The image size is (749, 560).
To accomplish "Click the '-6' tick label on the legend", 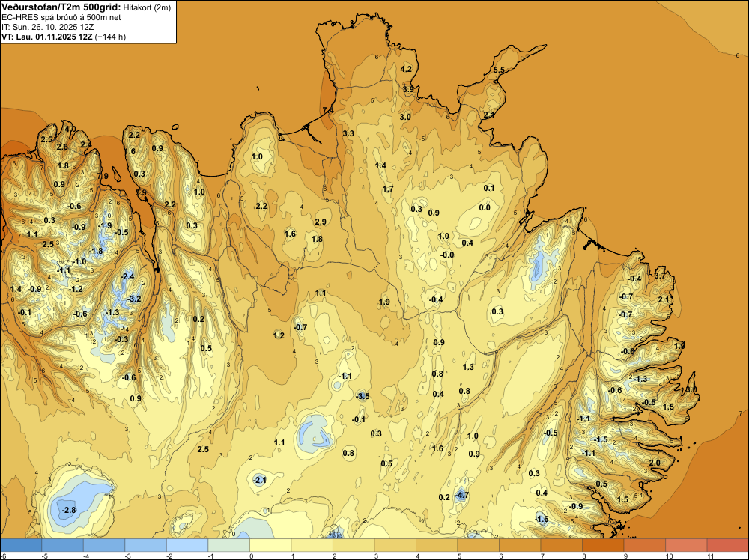I will point(4,556).
